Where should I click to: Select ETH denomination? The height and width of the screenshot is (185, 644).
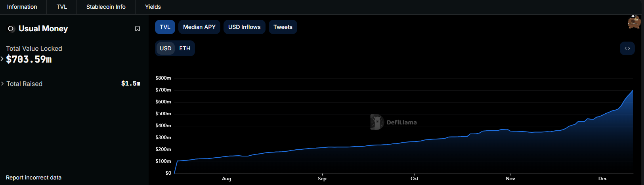185,48
